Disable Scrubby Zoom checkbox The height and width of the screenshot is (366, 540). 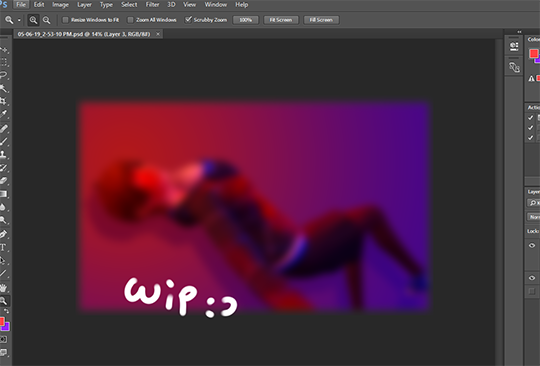pyautogui.click(x=188, y=20)
